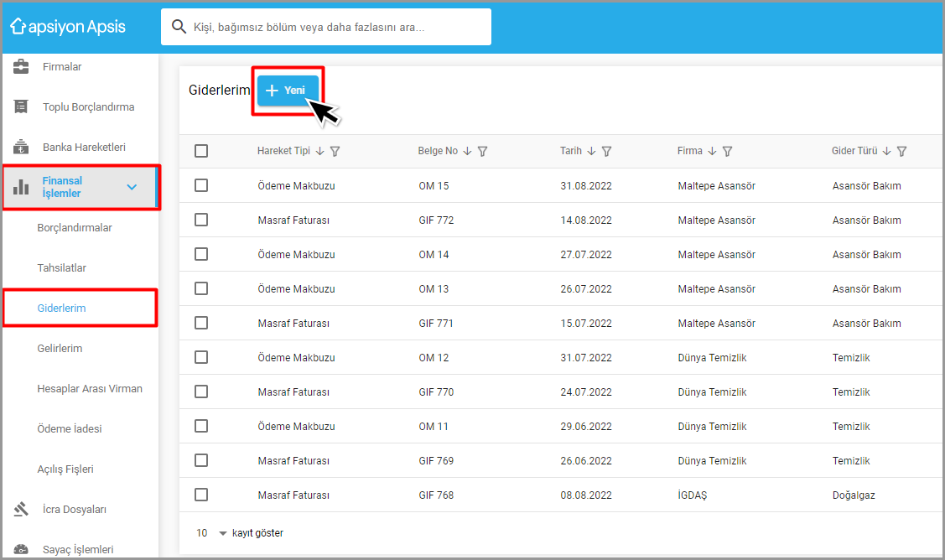Sort by Gider Türü arrow
The image size is (945, 560).
click(x=886, y=151)
